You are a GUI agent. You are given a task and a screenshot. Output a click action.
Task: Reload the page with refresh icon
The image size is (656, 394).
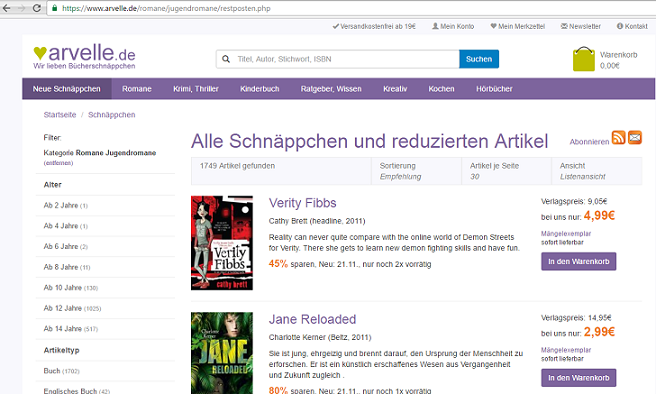[x=36, y=8]
